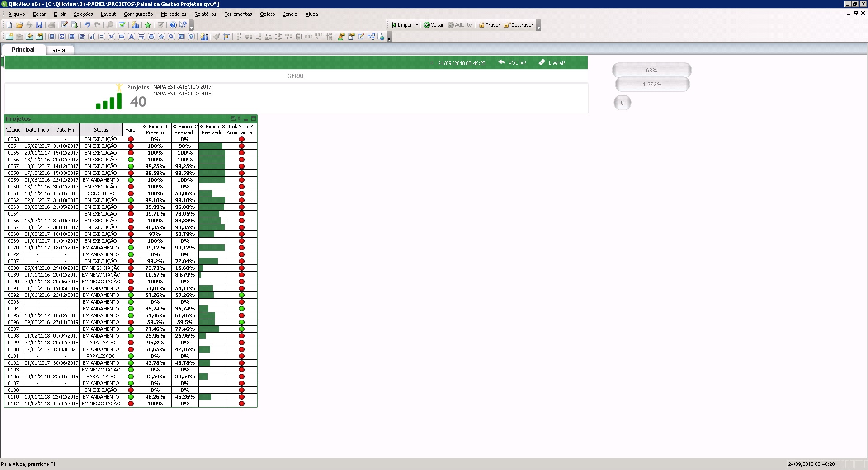Click the Farol column header
The width and height of the screenshot is (868, 470).
(x=131, y=130)
